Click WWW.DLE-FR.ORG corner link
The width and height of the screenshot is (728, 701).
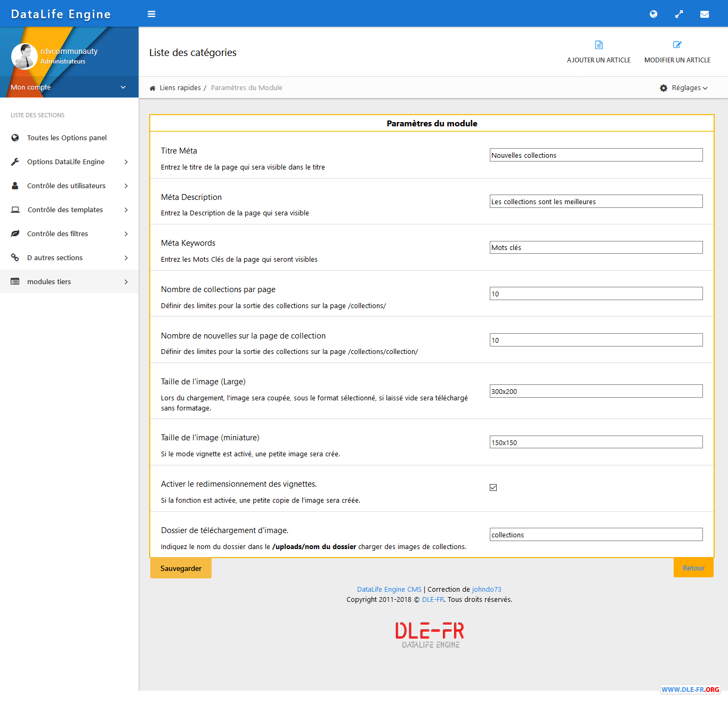point(691,690)
